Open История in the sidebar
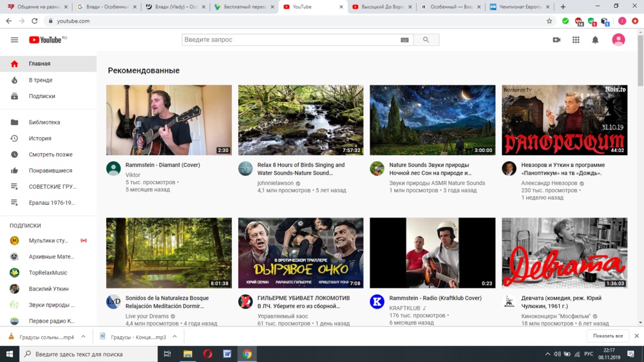 point(48,138)
